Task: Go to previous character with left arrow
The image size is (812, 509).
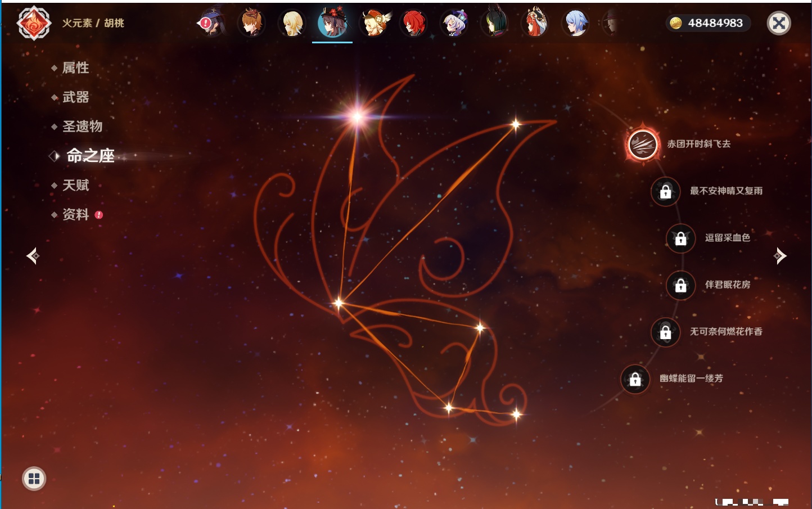Action: (x=33, y=256)
